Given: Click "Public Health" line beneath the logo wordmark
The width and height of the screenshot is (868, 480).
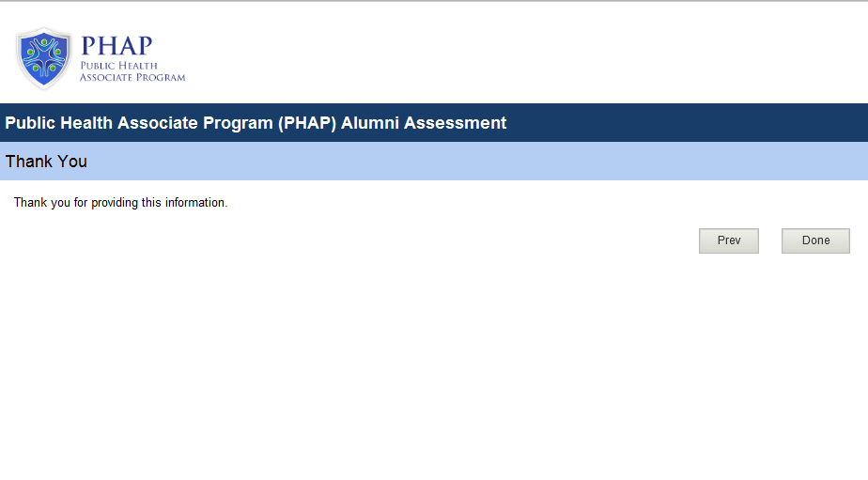Looking at the screenshot, I should tap(116, 66).
